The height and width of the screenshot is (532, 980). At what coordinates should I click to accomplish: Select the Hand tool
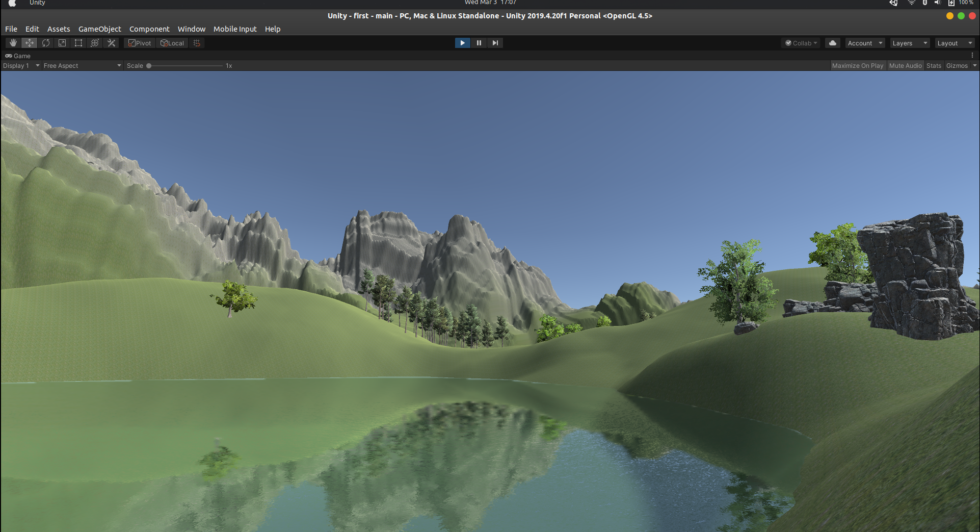13,43
